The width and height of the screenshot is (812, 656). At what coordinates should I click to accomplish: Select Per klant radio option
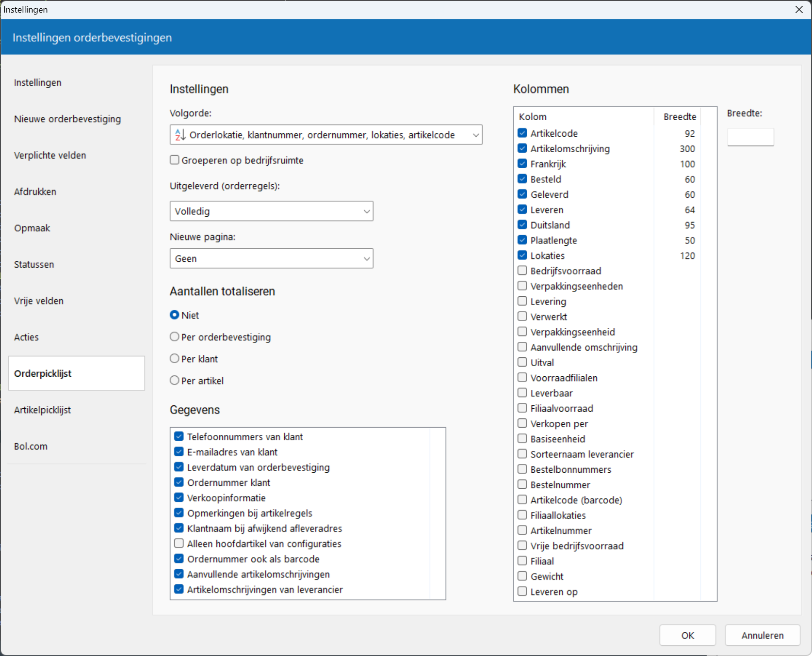click(x=175, y=358)
